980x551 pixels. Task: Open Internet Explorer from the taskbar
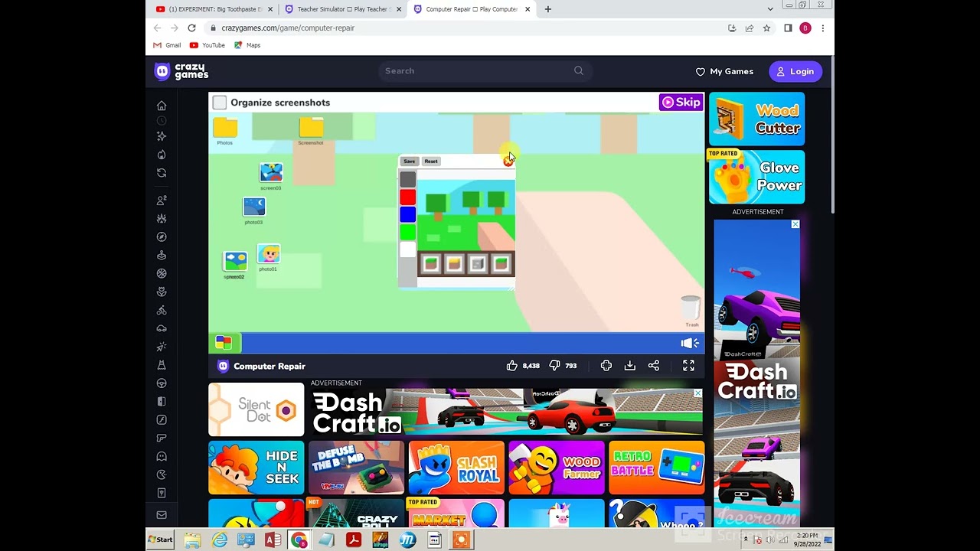[x=219, y=540]
